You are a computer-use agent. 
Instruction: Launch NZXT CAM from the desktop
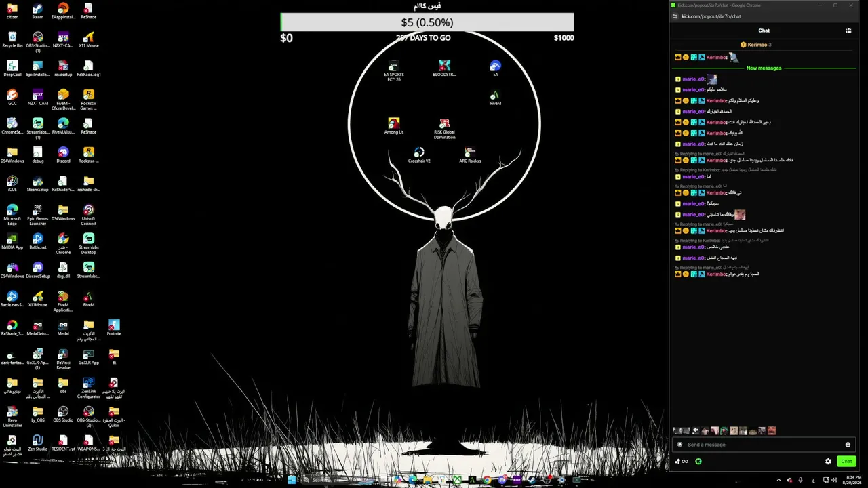point(38,98)
